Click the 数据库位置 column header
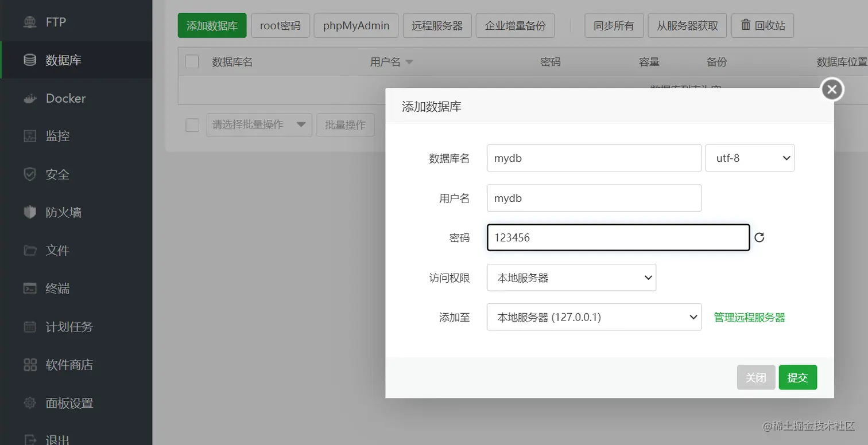The width and height of the screenshot is (868, 445). click(x=842, y=62)
